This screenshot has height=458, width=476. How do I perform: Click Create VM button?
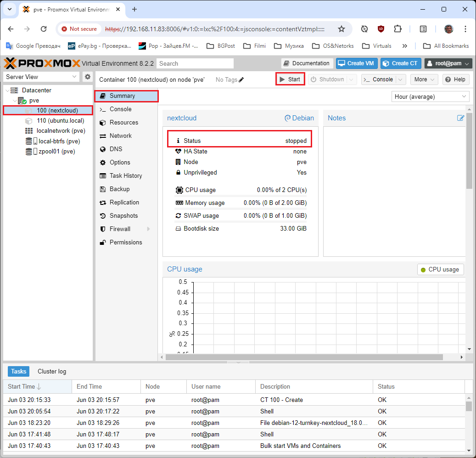click(x=357, y=63)
